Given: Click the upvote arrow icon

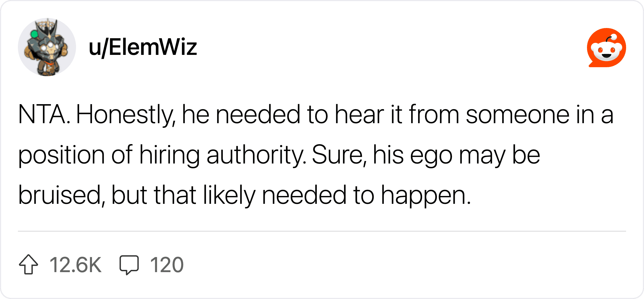Looking at the screenshot, I should [29, 264].
